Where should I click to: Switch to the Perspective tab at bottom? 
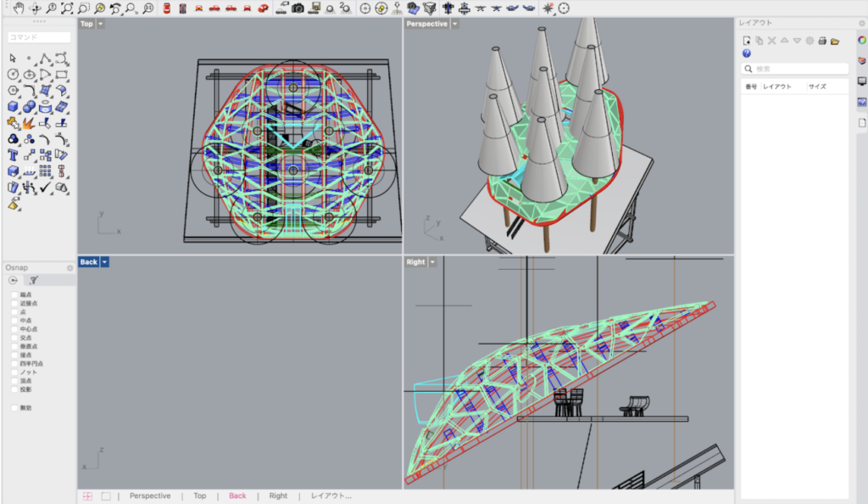pyautogui.click(x=150, y=496)
